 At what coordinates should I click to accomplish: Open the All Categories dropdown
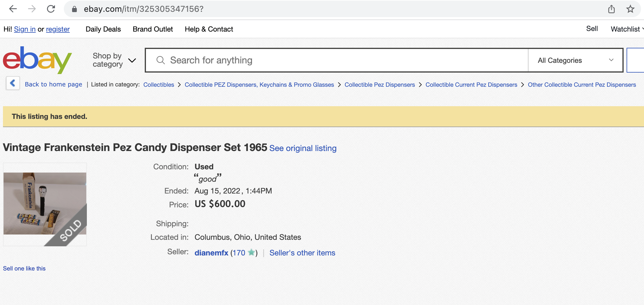pyautogui.click(x=575, y=60)
